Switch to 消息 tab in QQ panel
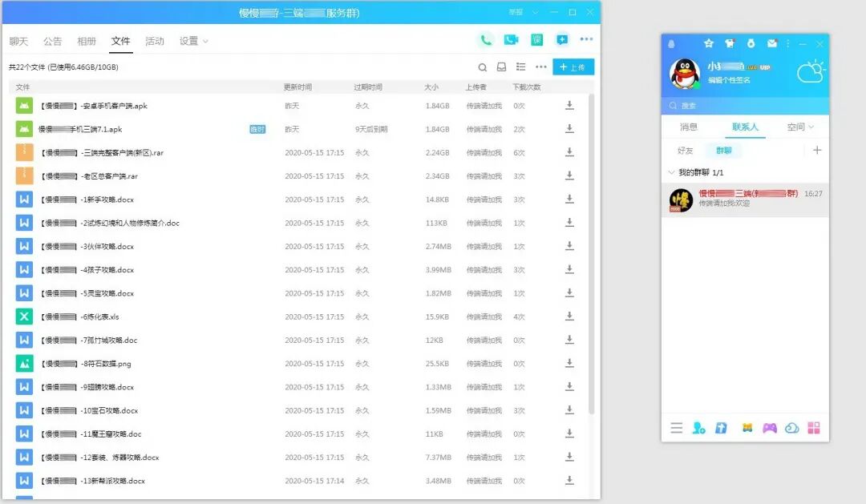Viewport: 866px width, 504px height. pyautogui.click(x=689, y=127)
